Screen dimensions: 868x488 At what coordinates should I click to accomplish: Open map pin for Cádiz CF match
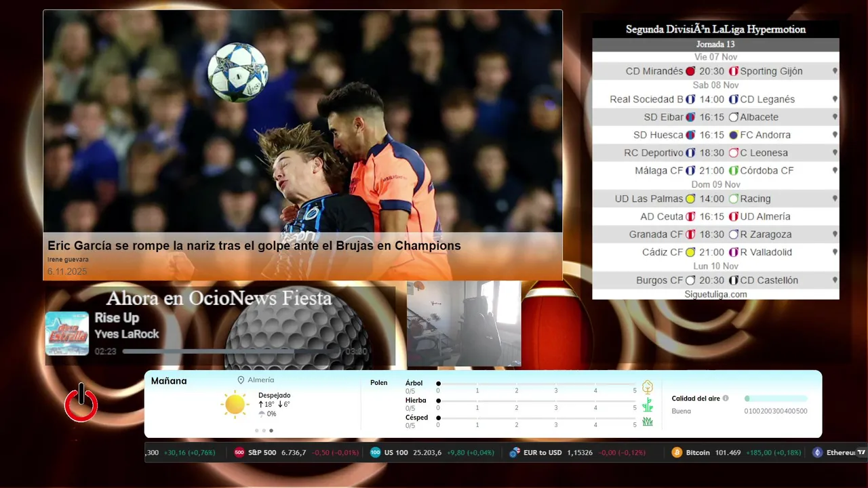point(835,252)
